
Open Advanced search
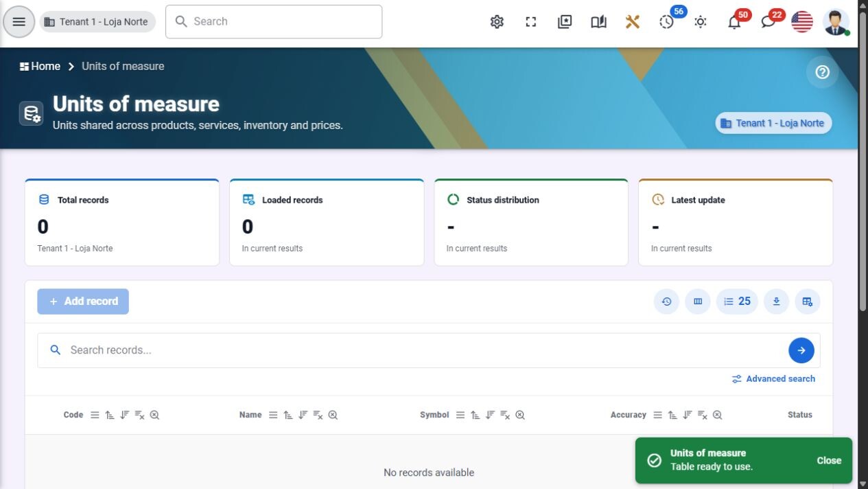click(773, 379)
